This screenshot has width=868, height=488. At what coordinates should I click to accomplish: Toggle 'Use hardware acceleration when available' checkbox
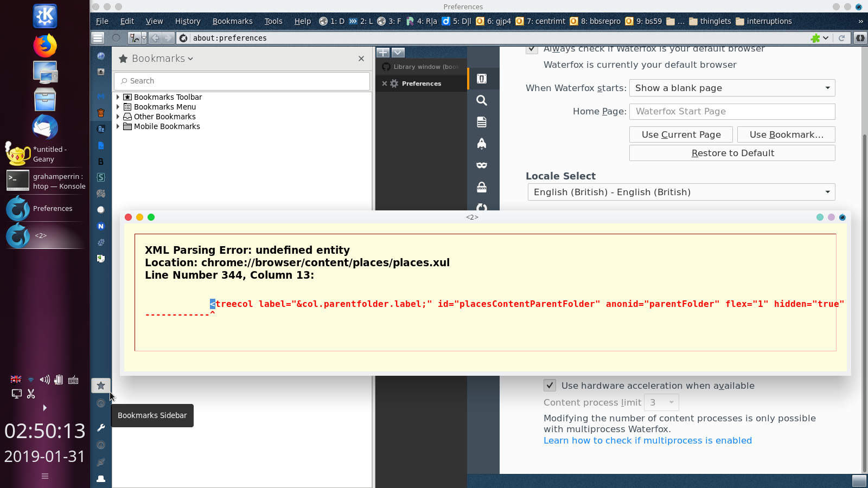tap(550, 386)
